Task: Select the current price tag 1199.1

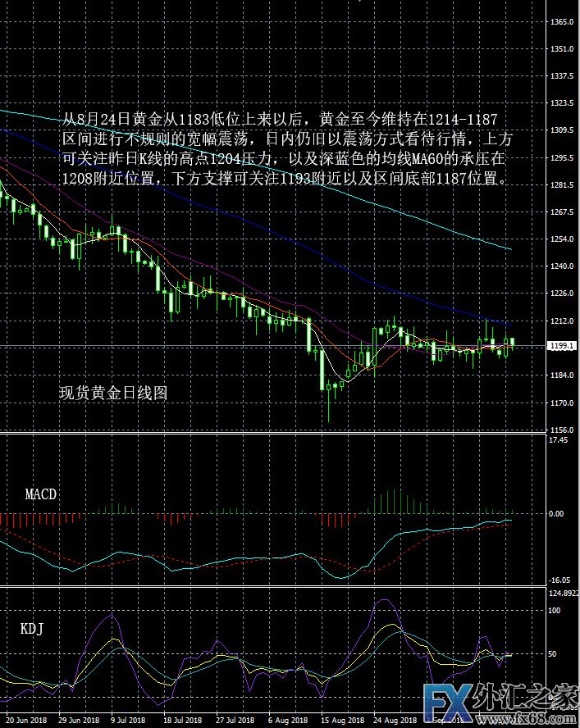Action: 561,346
